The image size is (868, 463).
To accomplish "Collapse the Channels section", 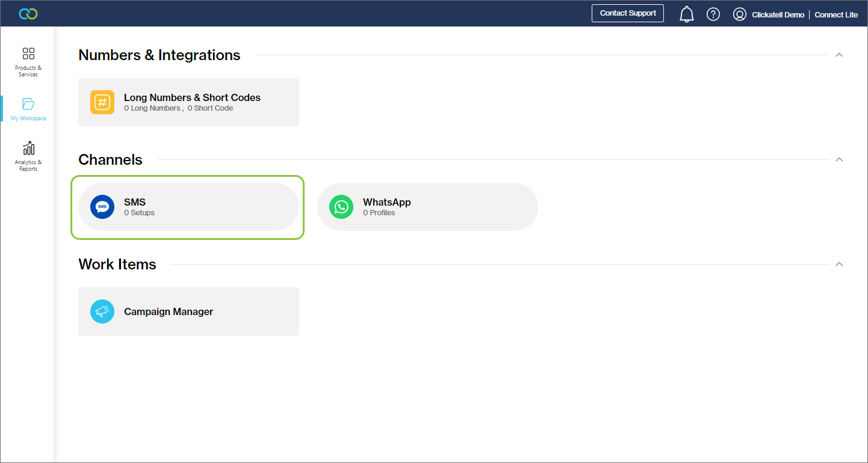I will (x=839, y=160).
